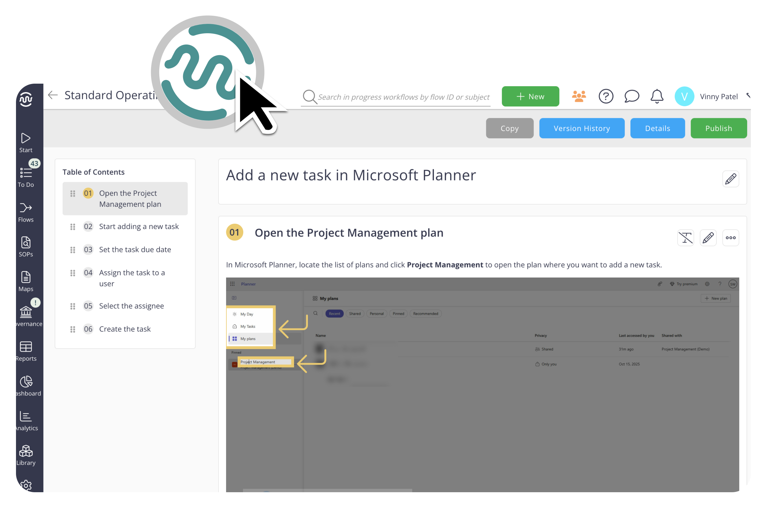Click the Copy button
This screenshot has width=765, height=532.
tap(509, 128)
